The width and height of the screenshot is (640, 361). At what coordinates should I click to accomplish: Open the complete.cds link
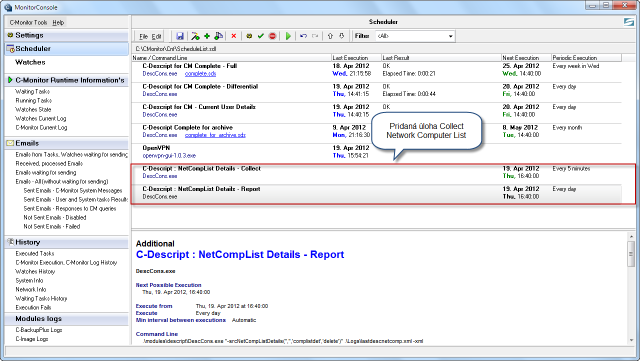pyautogui.click(x=200, y=74)
